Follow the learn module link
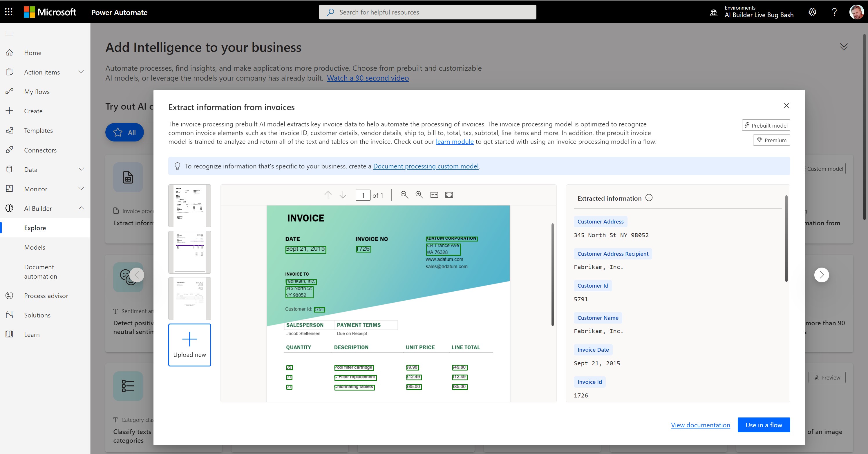This screenshot has width=868, height=454. tap(455, 141)
